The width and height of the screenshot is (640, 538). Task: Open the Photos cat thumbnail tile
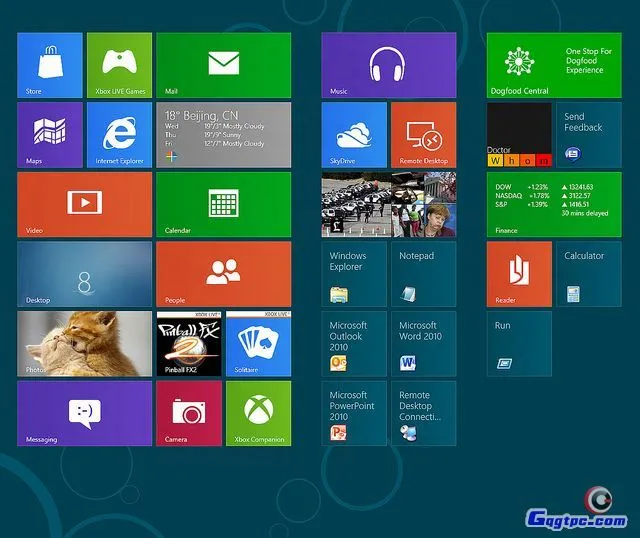pos(84,343)
